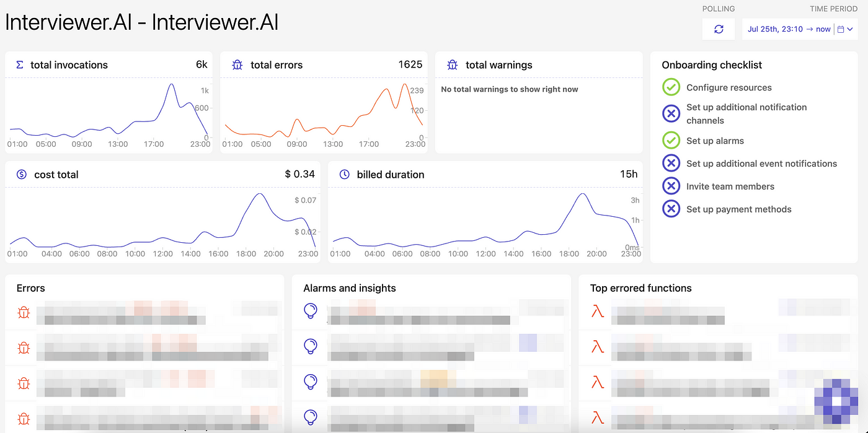This screenshot has width=868, height=433.
Task: Click the first lightbulb in Alarms and insights
Action: (311, 312)
